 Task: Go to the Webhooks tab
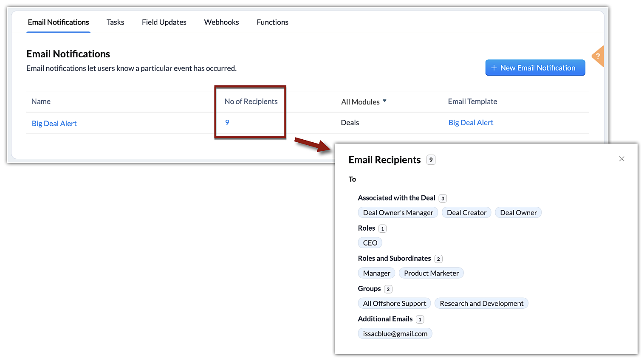[221, 22]
